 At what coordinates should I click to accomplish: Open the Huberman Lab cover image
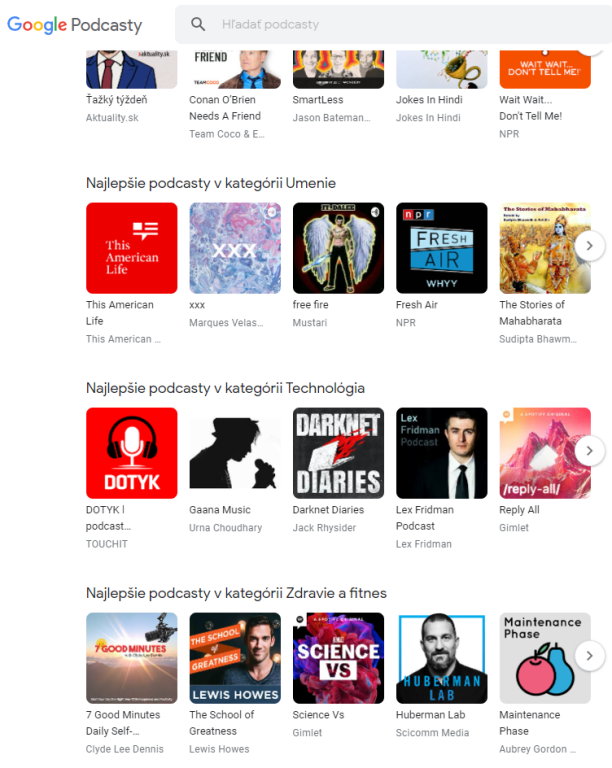[442, 658]
